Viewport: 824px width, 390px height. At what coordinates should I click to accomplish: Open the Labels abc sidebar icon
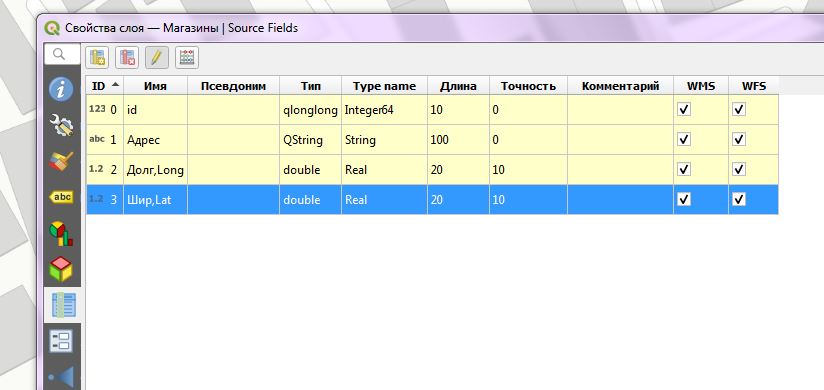click(x=61, y=197)
